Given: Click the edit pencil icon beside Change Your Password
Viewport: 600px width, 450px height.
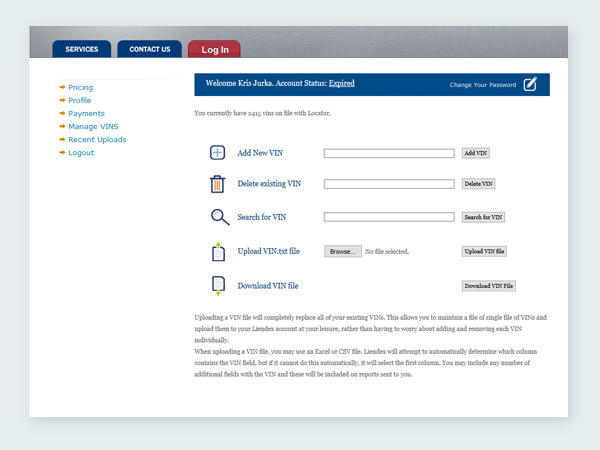Looking at the screenshot, I should [x=530, y=84].
